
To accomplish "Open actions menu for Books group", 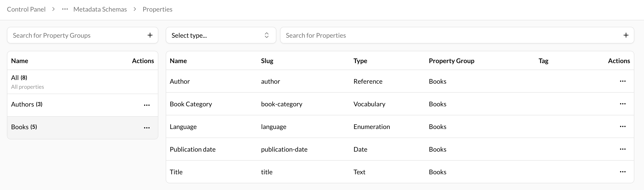I will 147,128.
